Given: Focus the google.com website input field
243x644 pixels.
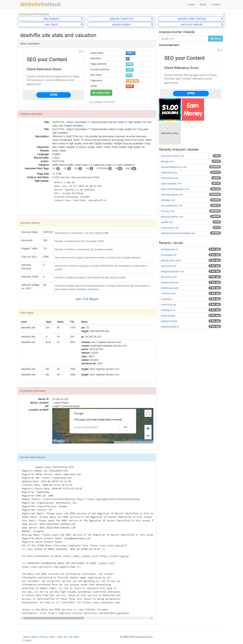Looking at the screenshot, I should [184, 39].
